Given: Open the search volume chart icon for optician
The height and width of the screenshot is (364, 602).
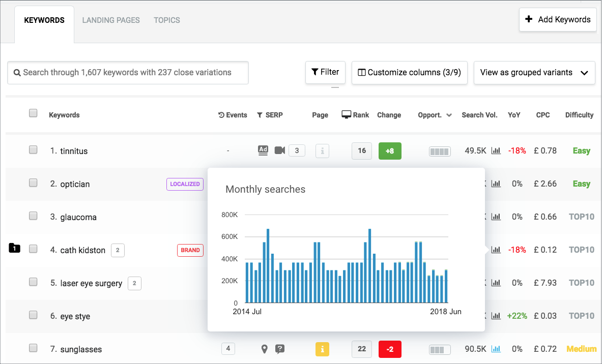Looking at the screenshot, I should coord(496,184).
